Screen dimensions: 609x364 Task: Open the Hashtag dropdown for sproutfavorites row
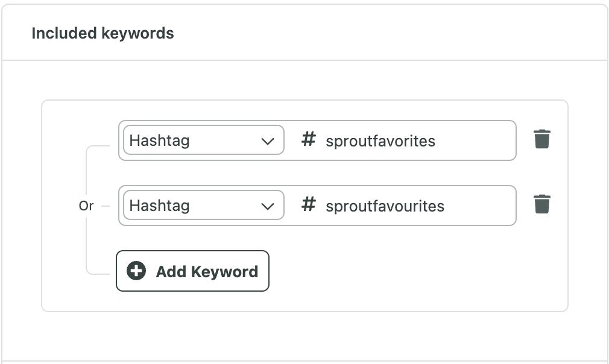204,140
